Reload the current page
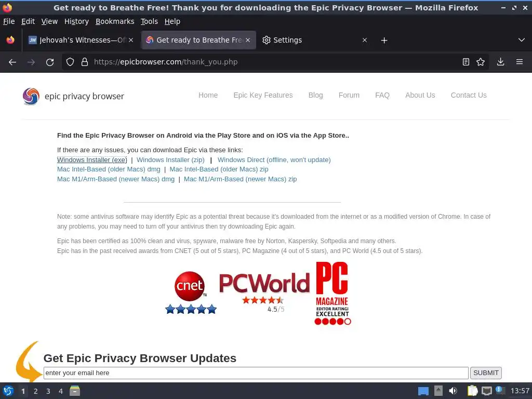532x399 pixels. [50, 62]
